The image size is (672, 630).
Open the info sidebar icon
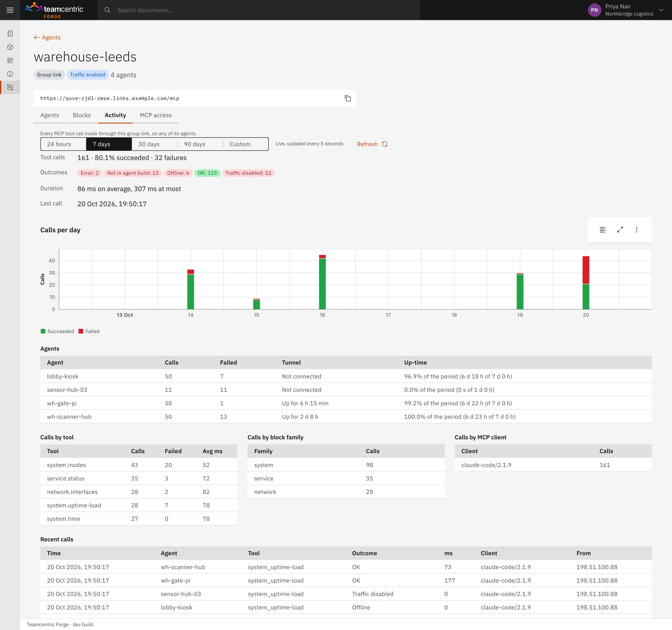click(10, 74)
